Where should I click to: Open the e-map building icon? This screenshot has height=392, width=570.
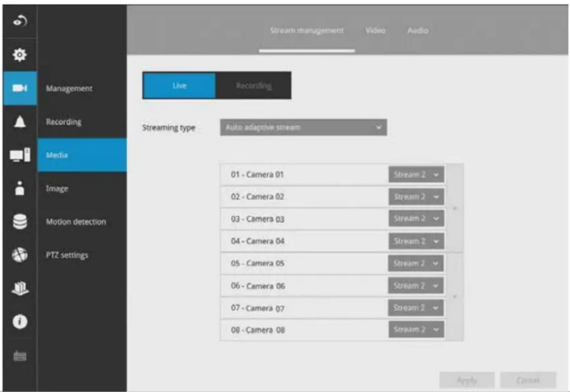tap(20, 288)
